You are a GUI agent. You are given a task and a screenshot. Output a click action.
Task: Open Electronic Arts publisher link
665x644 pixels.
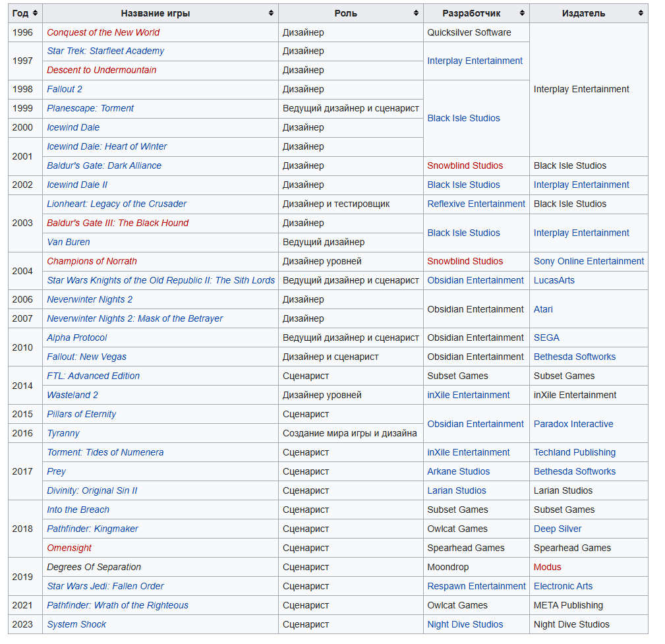click(x=563, y=585)
